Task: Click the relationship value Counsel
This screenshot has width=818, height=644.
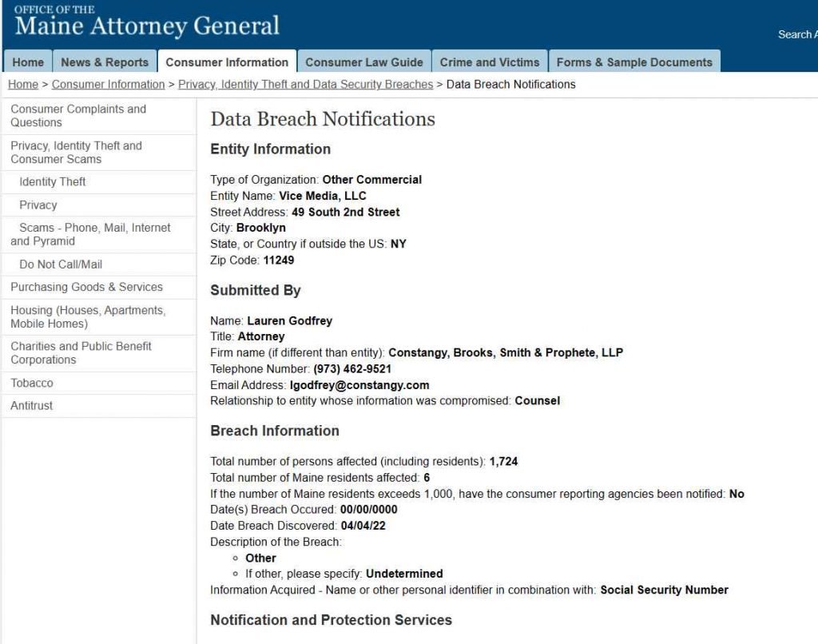Action: coord(538,401)
